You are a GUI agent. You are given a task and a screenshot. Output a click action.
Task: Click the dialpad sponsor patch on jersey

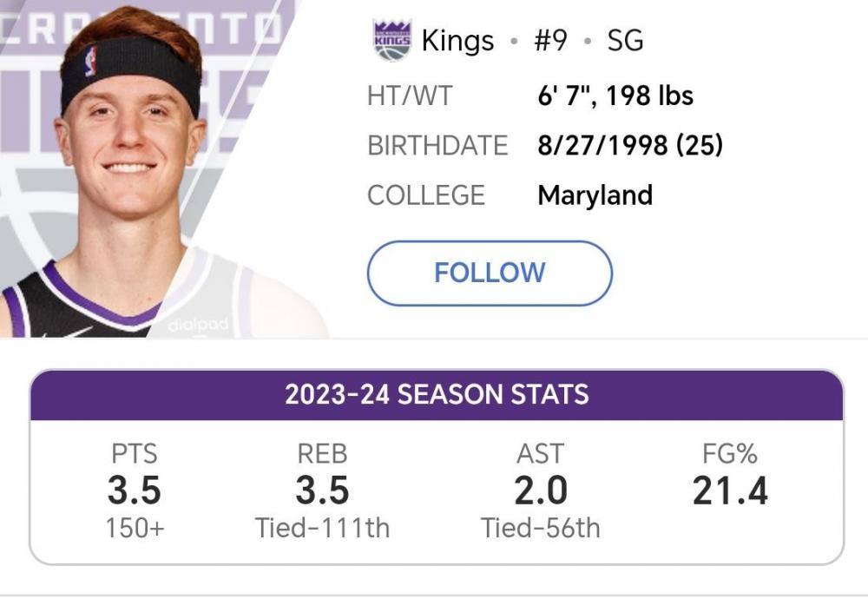[200, 325]
